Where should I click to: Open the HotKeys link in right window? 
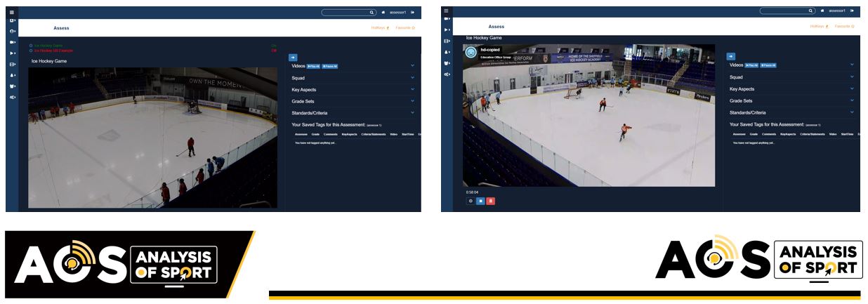(819, 26)
